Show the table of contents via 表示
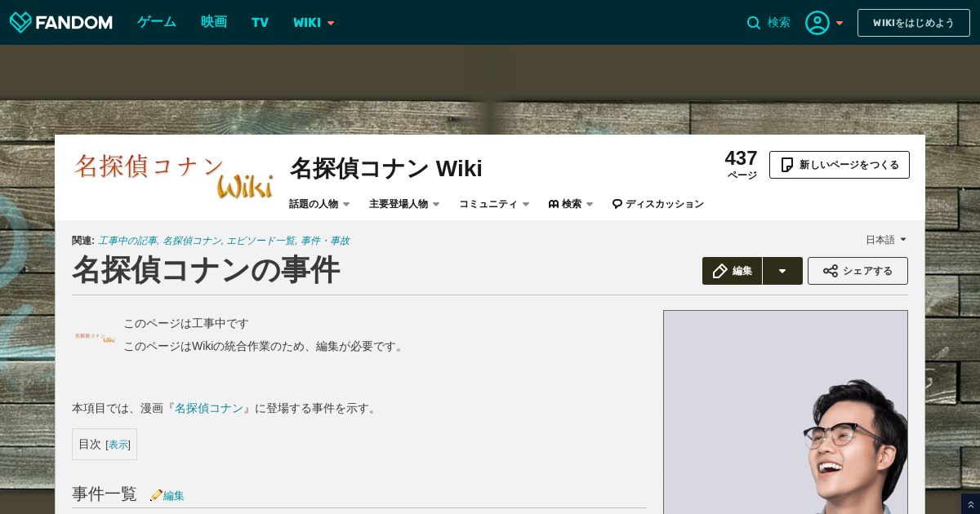Image resolution: width=980 pixels, height=514 pixels. [118, 445]
